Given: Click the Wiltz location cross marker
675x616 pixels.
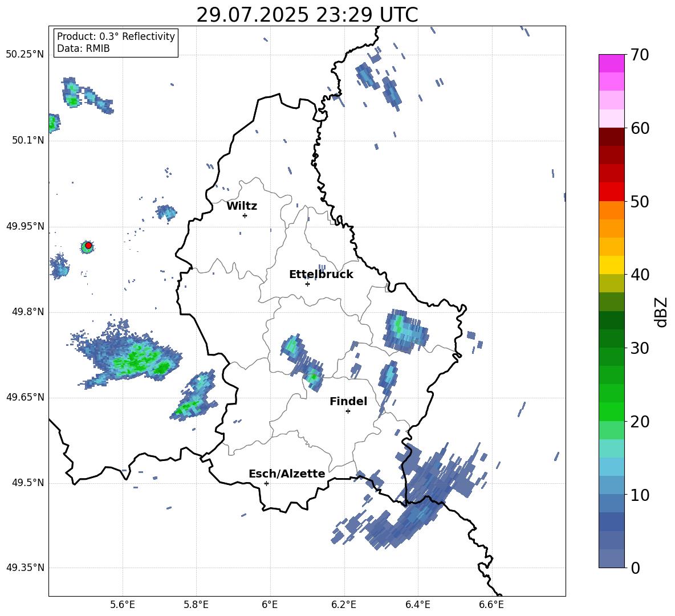Looking at the screenshot, I should [245, 215].
